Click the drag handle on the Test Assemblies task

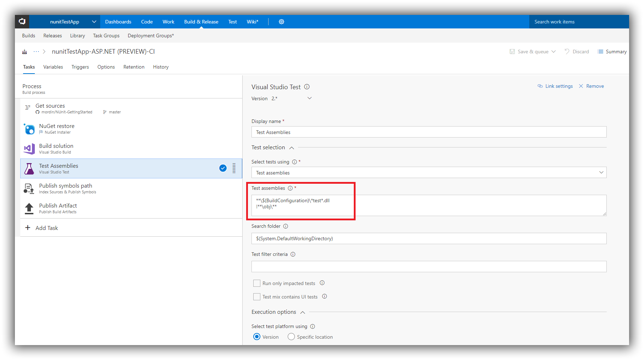234,168
